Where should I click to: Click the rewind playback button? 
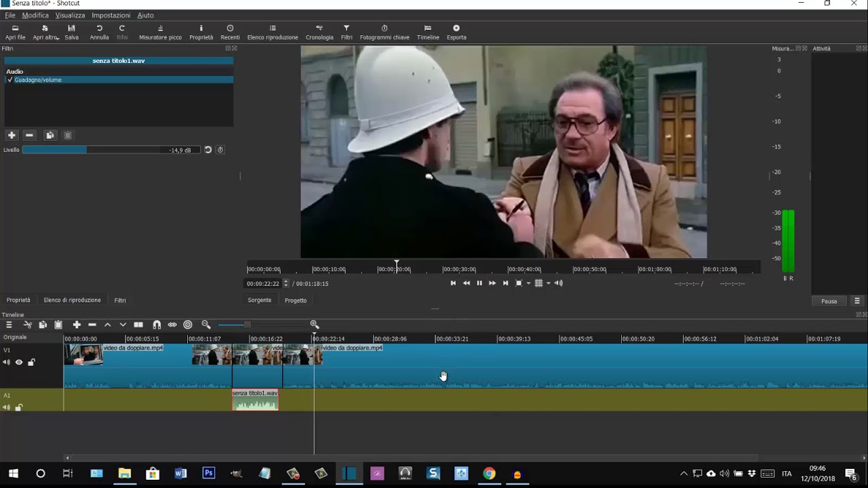click(467, 283)
